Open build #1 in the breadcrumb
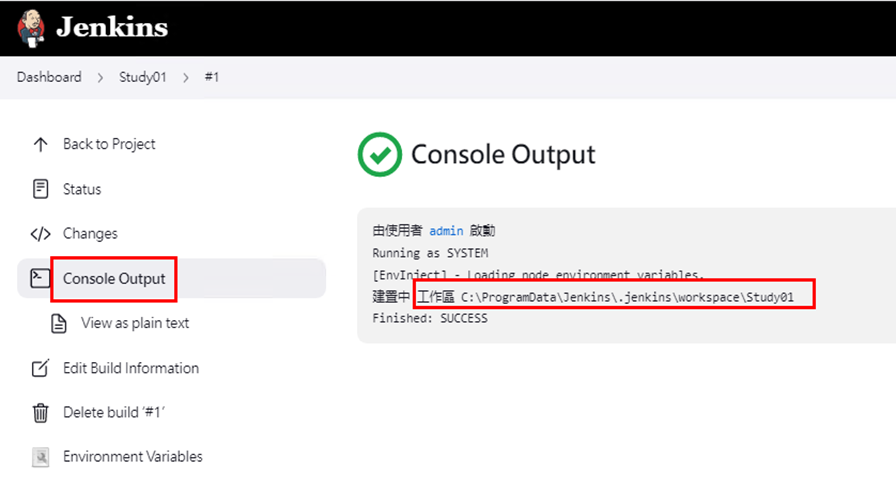 (x=212, y=77)
